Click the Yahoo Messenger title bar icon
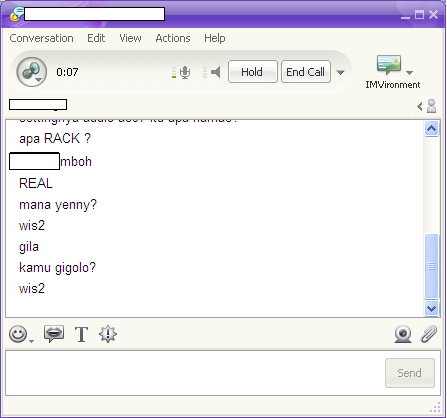 (16, 14)
